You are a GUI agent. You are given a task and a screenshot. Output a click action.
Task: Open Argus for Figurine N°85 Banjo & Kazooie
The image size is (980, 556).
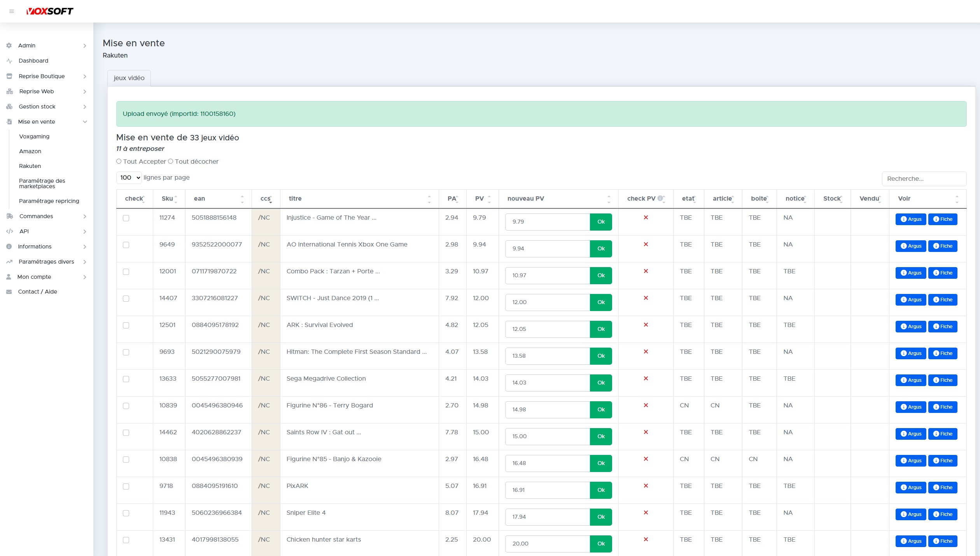pos(911,461)
